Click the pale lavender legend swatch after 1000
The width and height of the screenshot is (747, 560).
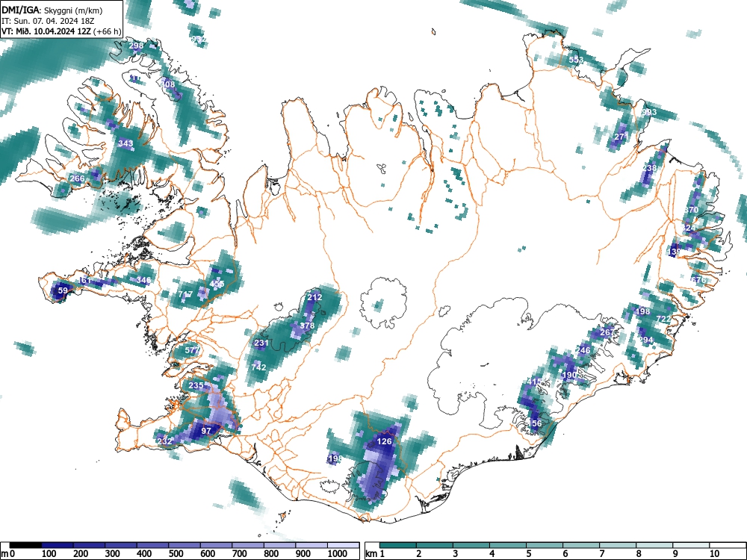point(344,545)
